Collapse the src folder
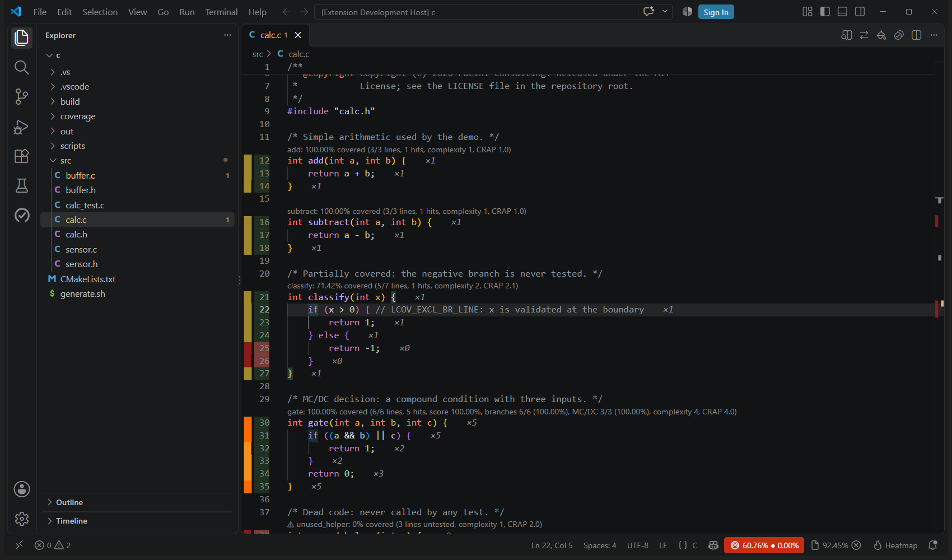The image size is (952, 560). click(137, 161)
